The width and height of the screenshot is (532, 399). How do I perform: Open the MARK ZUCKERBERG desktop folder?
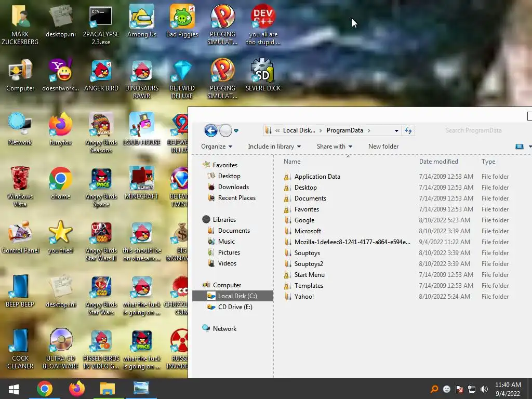(x=20, y=24)
